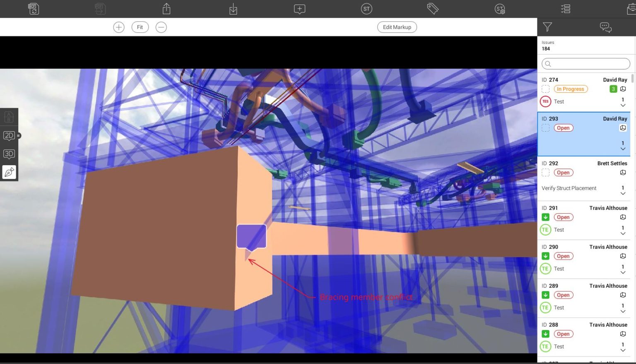Click the download icon in top toolbar

(x=233, y=9)
